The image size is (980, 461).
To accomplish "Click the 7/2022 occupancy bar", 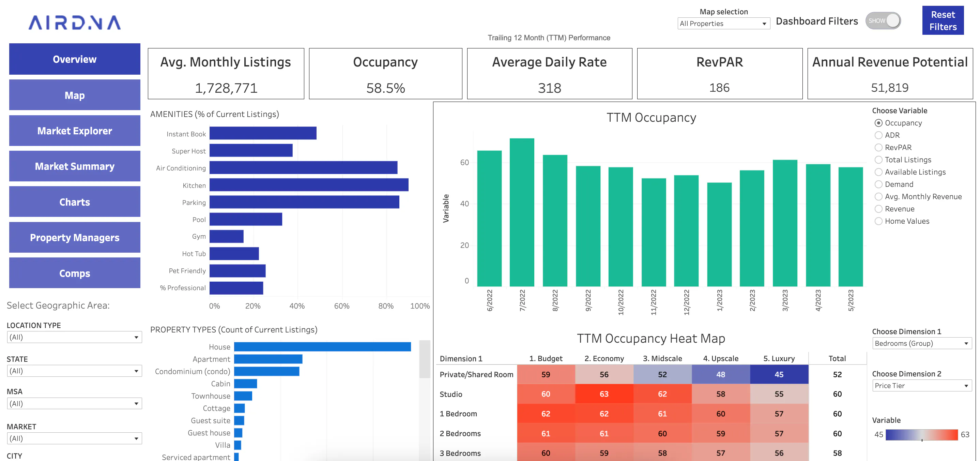I will click(522, 212).
